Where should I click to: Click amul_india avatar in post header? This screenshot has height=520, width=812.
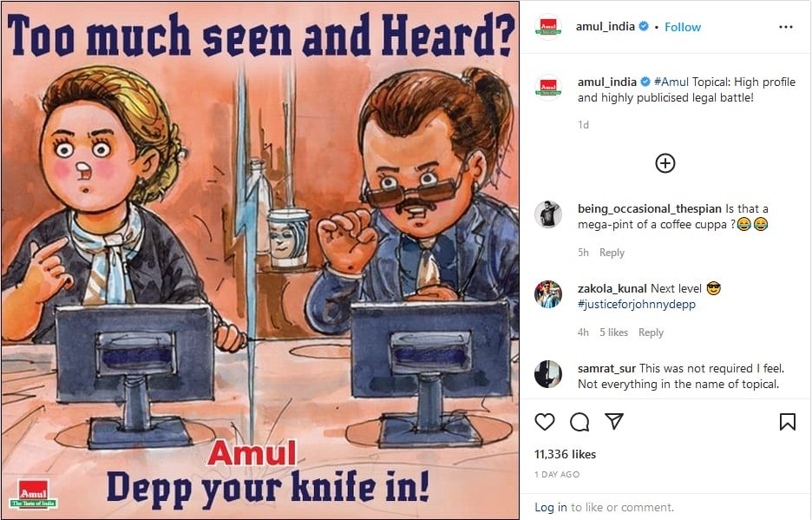tap(548, 27)
